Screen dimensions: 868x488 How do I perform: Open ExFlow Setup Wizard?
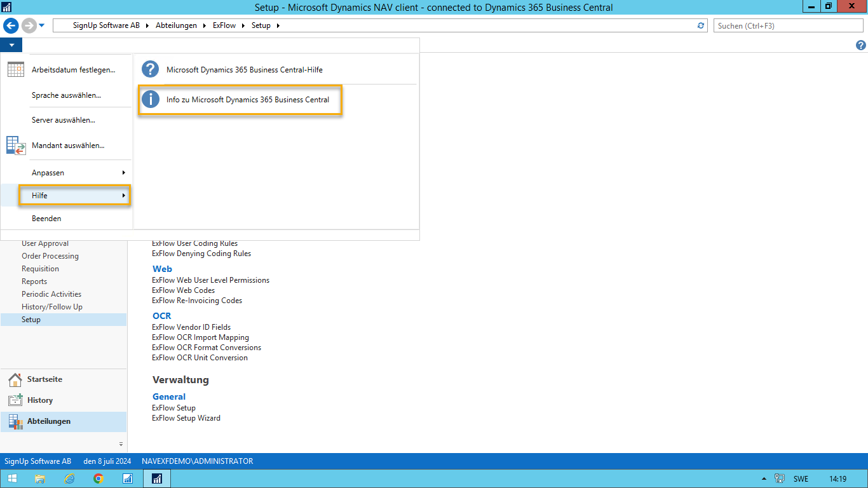point(186,418)
